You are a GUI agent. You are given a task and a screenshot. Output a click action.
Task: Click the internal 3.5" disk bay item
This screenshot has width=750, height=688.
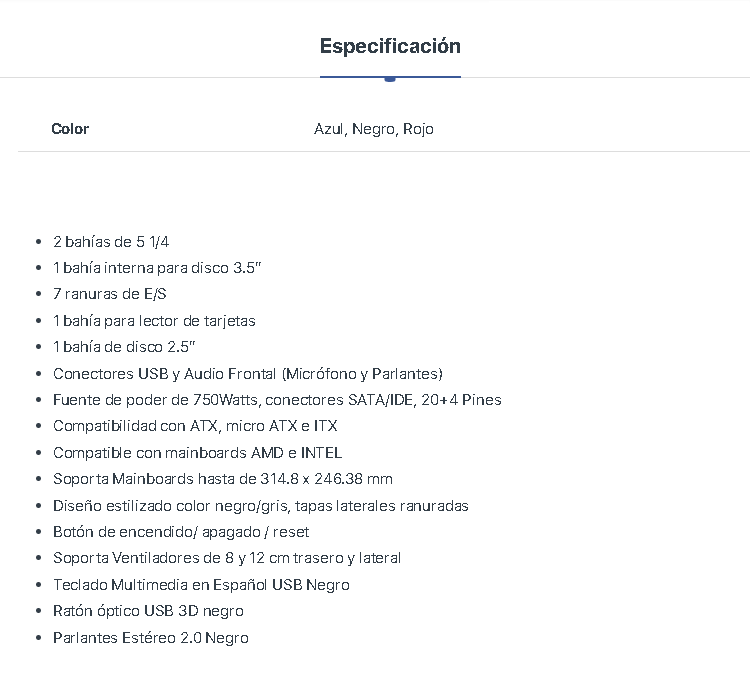pyautogui.click(x=157, y=268)
